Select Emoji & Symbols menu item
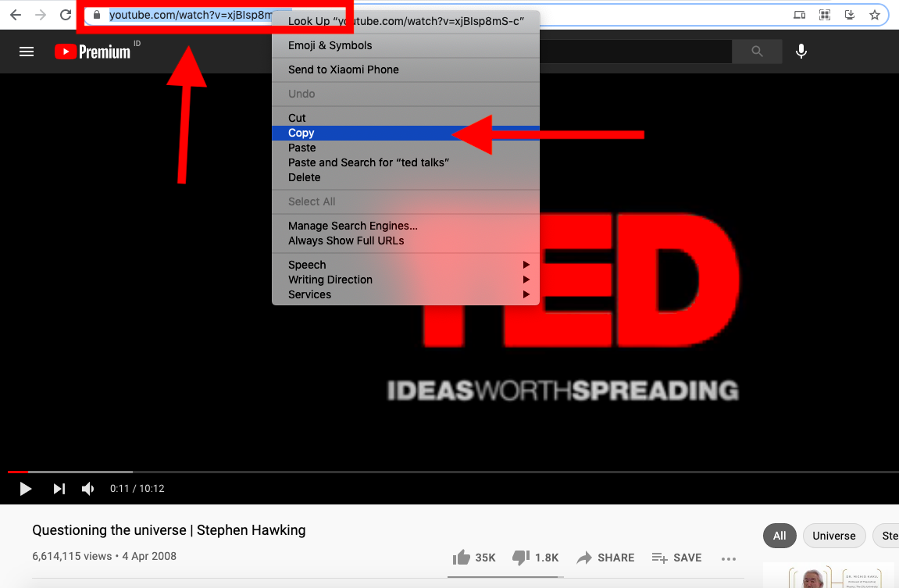 pyautogui.click(x=406, y=45)
